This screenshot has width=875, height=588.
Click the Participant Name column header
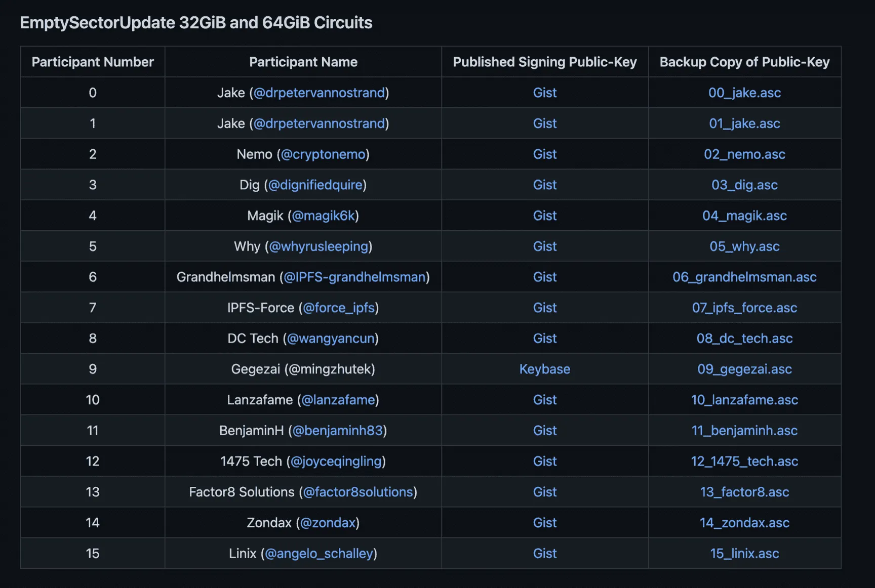coord(303,62)
